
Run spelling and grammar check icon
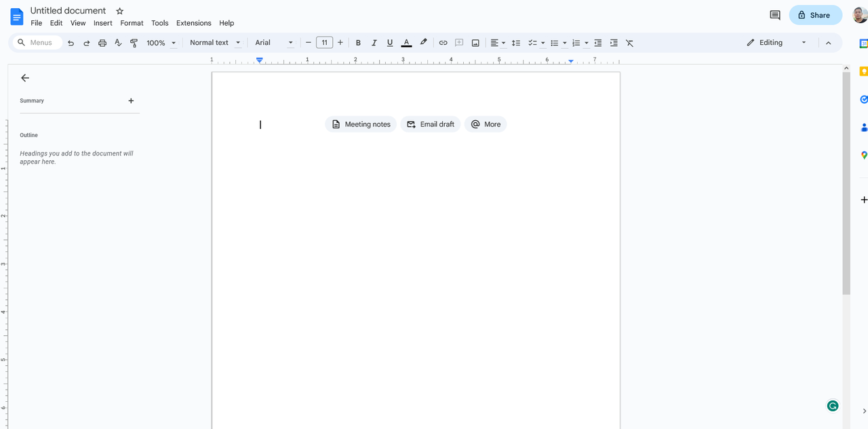(x=118, y=43)
